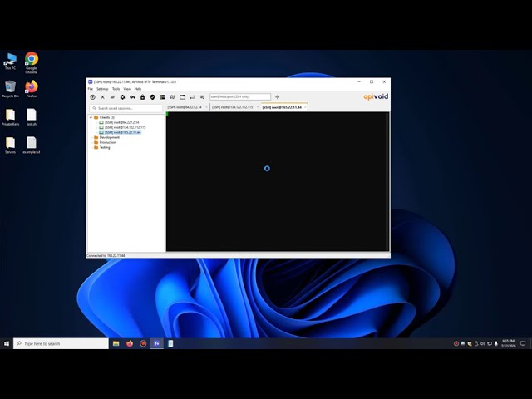Open Firefox from the taskbar
Screen dimensions: 532x399
[x=130, y=343]
